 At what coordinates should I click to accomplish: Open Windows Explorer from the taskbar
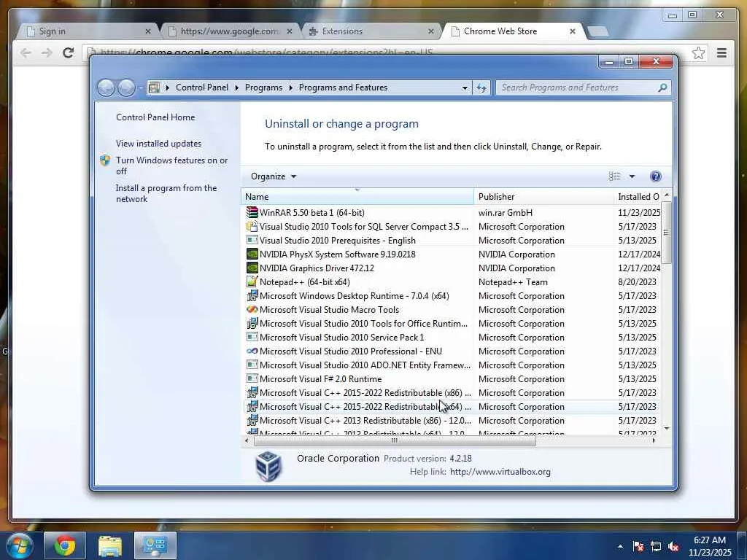click(110, 545)
